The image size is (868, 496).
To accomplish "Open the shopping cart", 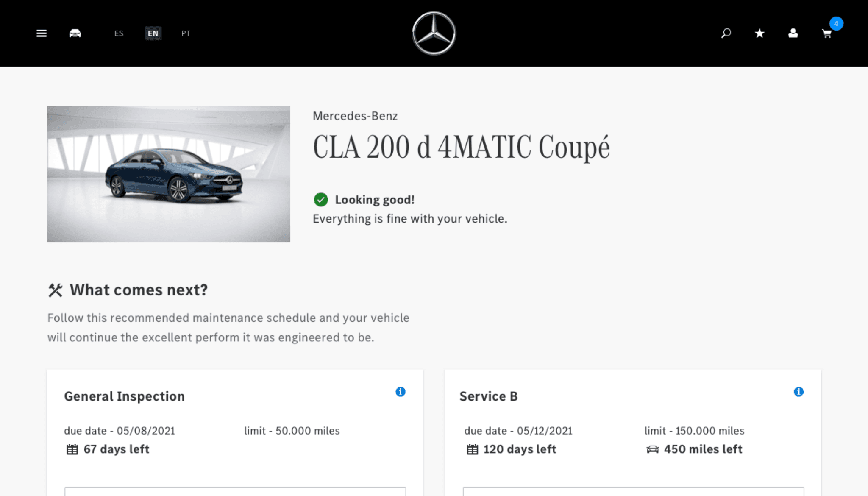I will click(827, 34).
